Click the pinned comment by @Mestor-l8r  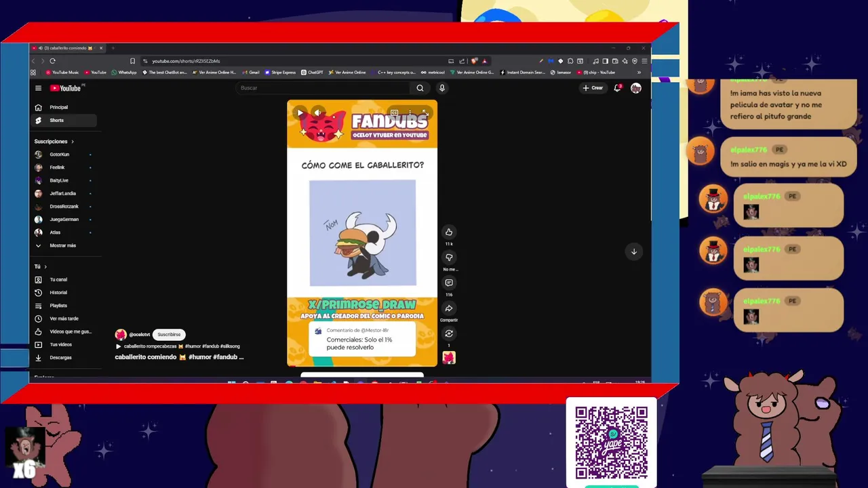point(362,339)
